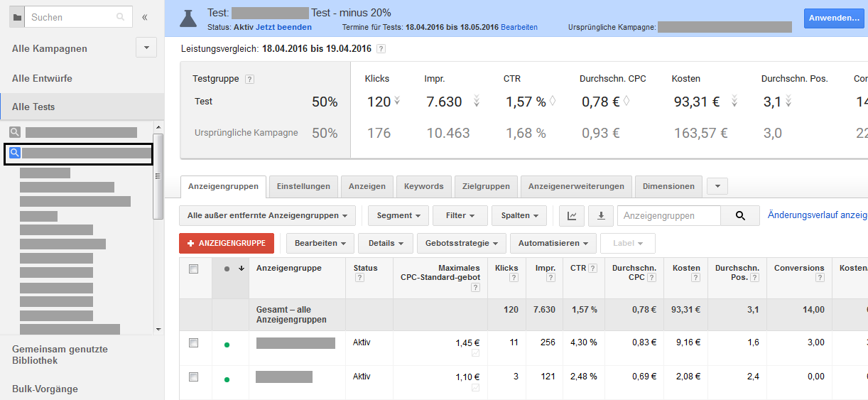The image size is (868, 400).
Task: Switch to the Einstellungen tab
Action: click(x=303, y=186)
